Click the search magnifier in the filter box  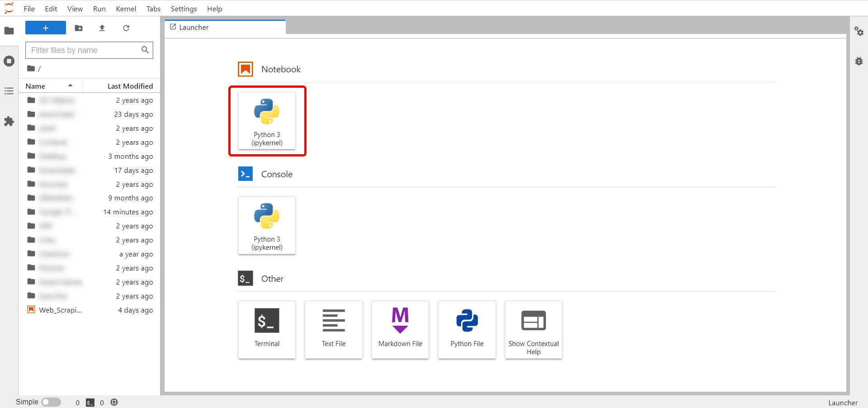click(145, 50)
